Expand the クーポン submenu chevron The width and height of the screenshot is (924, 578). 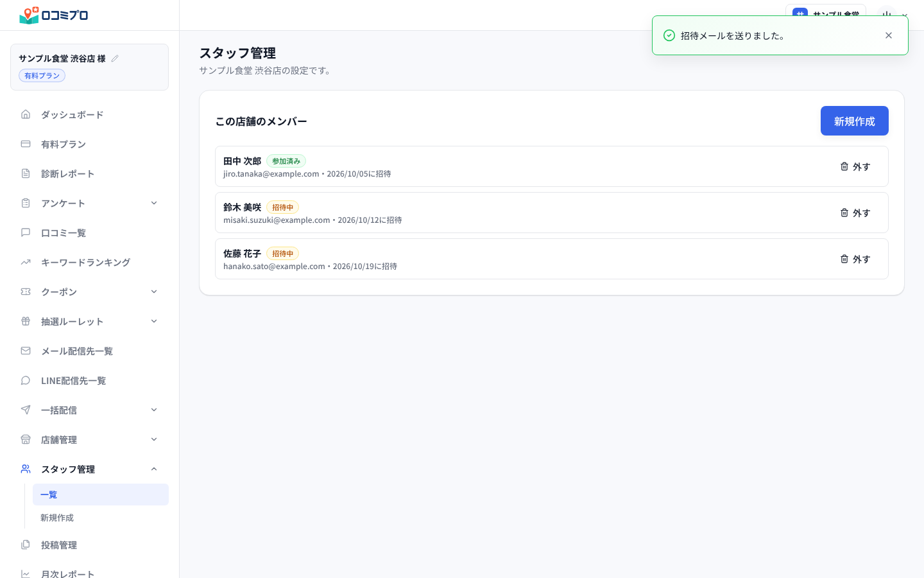(154, 292)
